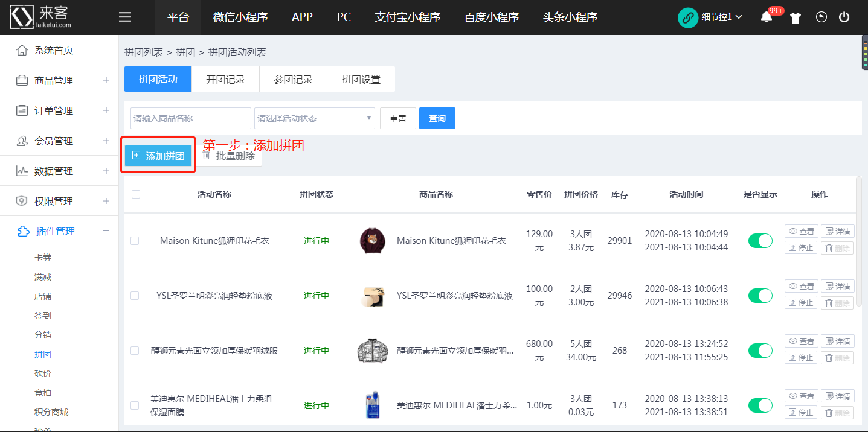
Task: Open the 请选择活动状态 dropdown
Action: (315, 118)
